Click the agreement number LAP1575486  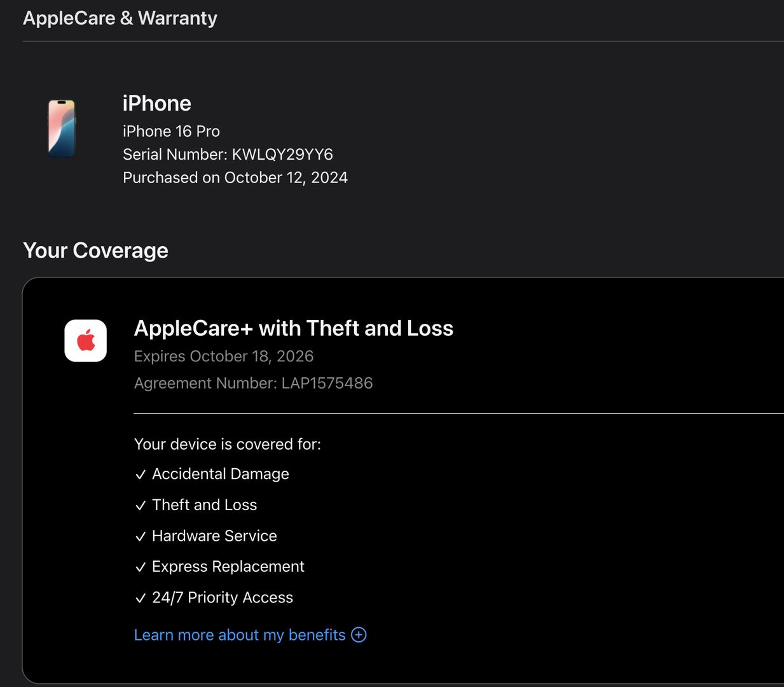(x=327, y=383)
